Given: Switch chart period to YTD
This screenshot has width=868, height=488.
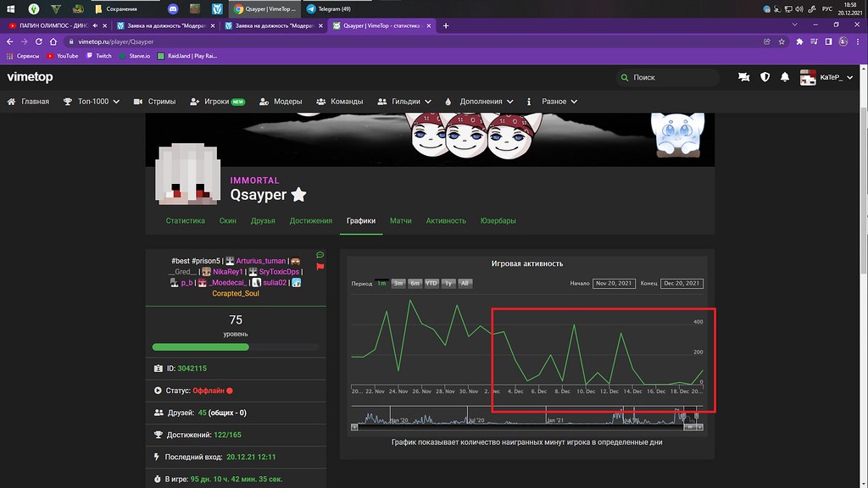Looking at the screenshot, I should (431, 284).
